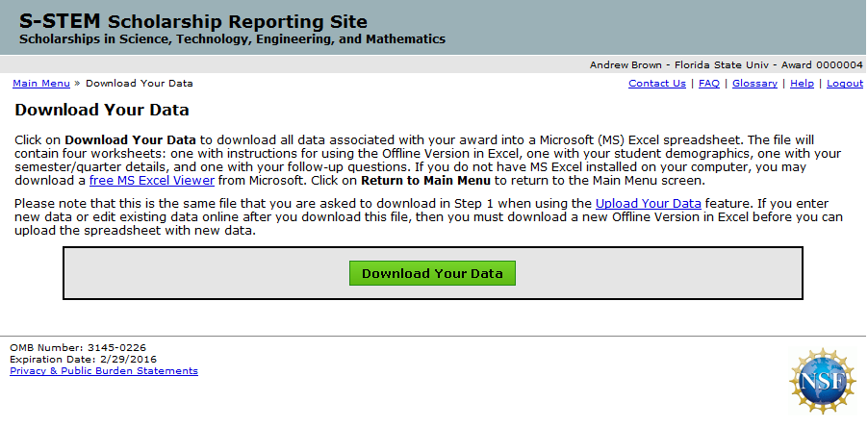Open the Main Menu breadcrumb link
This screenshot has width=868, height=427.
click(40, 84)
